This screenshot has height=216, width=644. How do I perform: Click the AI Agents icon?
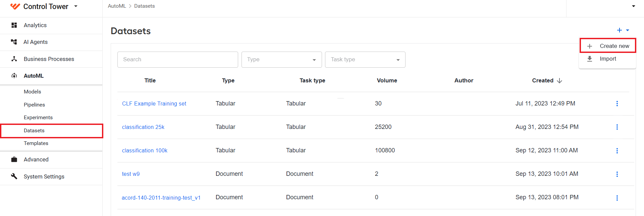tap(14, 42)
